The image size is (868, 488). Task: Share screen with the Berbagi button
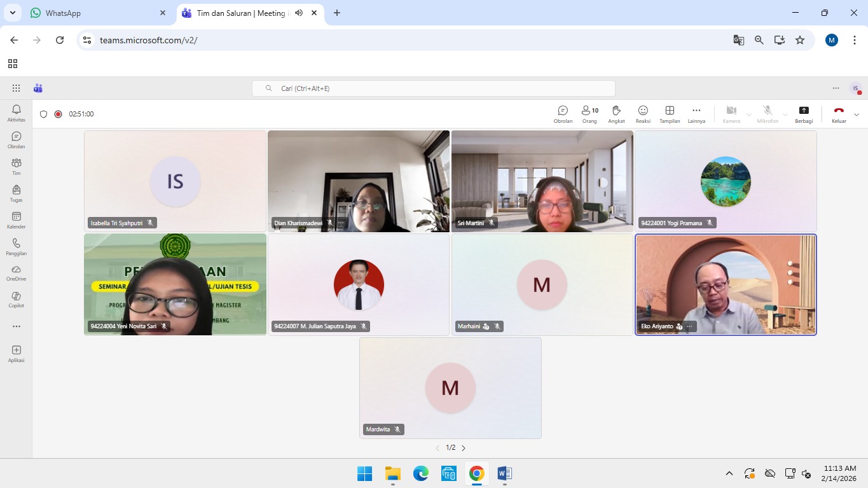pyautogui.click(x=804, y=114)
